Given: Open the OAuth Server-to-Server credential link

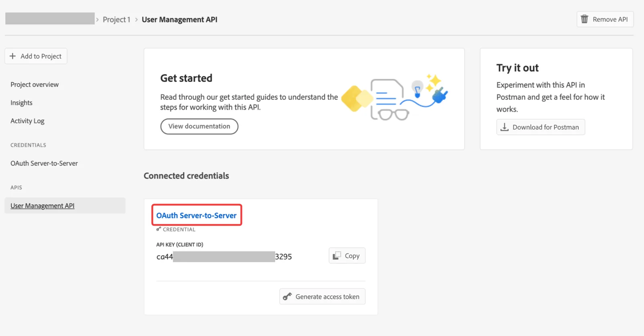Looking at the screenshot, I should point(196,215).
